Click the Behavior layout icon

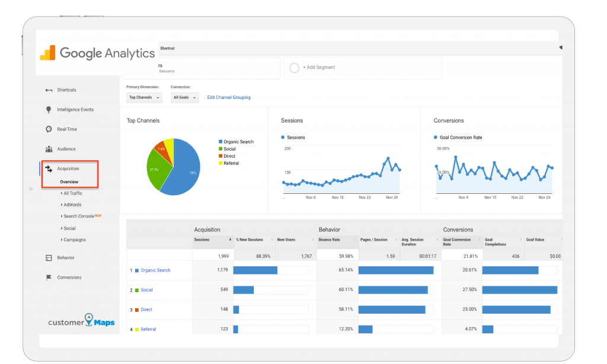tap(49, 258)
